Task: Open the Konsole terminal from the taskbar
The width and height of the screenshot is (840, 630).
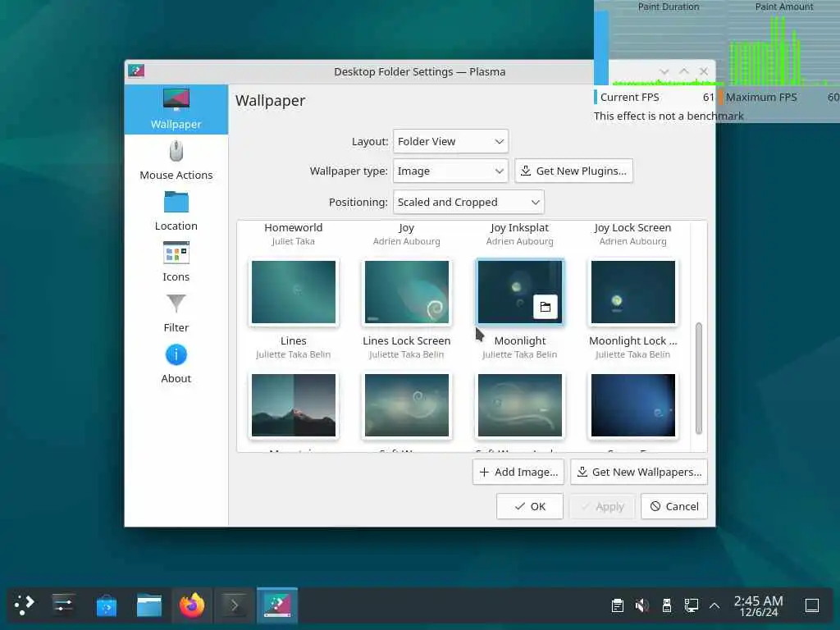Action: (235, 605)
